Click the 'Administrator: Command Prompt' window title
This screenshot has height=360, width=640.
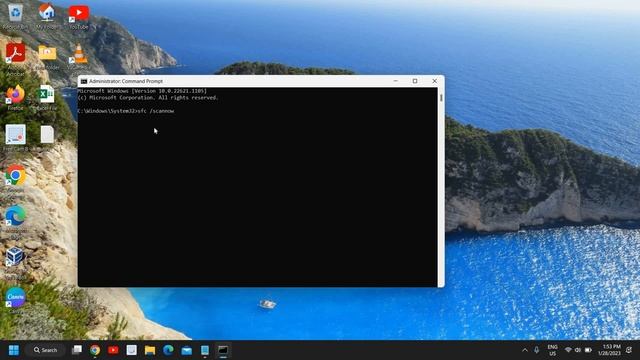(126, 81)
